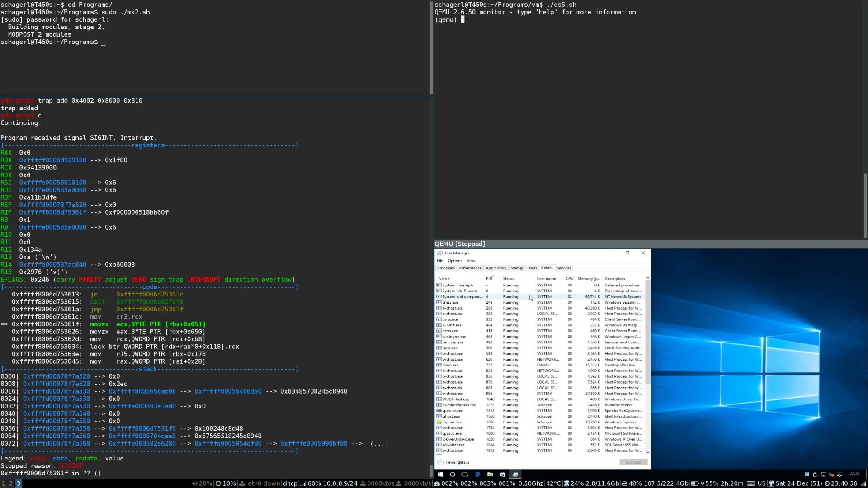The height and width of the screenshot is (488, 868).
Task: Open the Windows Start menu
Action: point(440,474)
